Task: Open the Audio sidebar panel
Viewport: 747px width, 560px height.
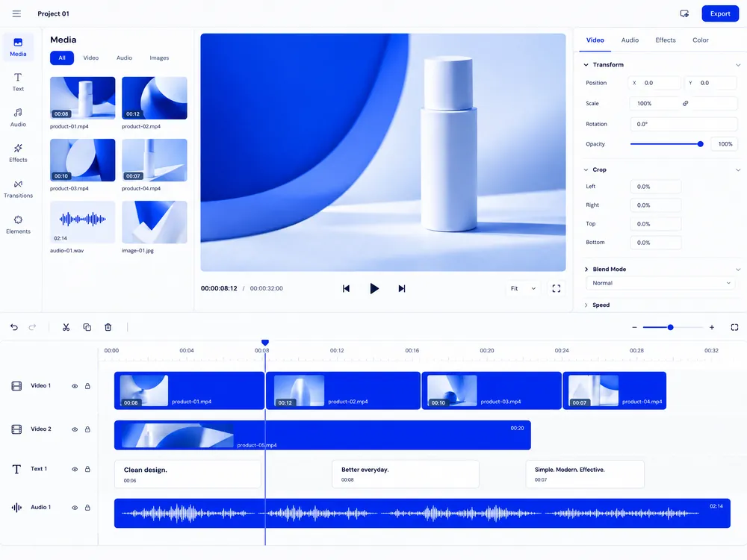Action: pos(18,117)
